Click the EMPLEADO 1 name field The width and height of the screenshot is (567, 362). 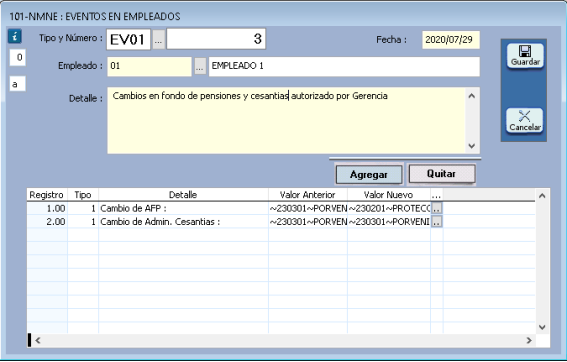[x=344, y=67]
